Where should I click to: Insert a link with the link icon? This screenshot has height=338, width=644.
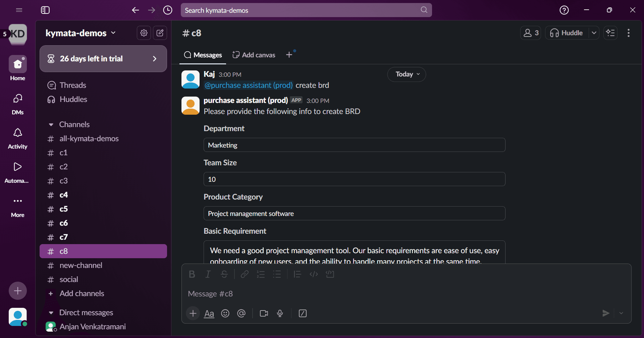(x=245, y=274)
